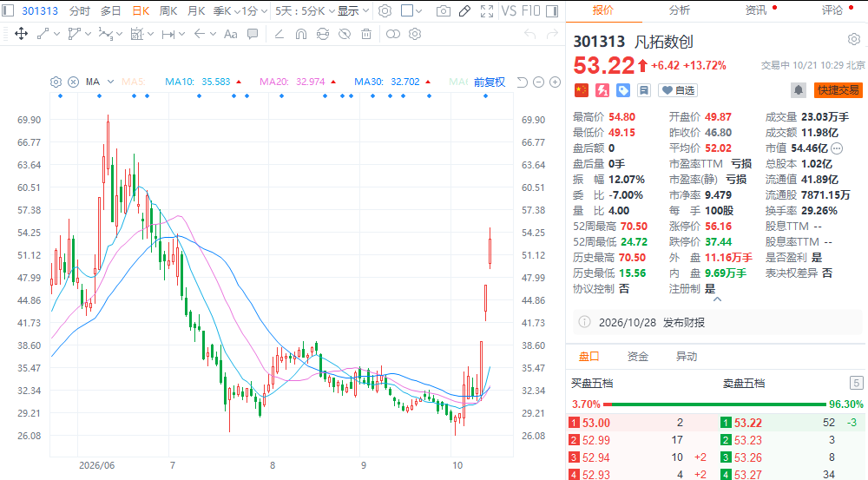Toggle the pencil drawing toolbar
The width and height of the screenshot is (868, 480).
[465, 11]
